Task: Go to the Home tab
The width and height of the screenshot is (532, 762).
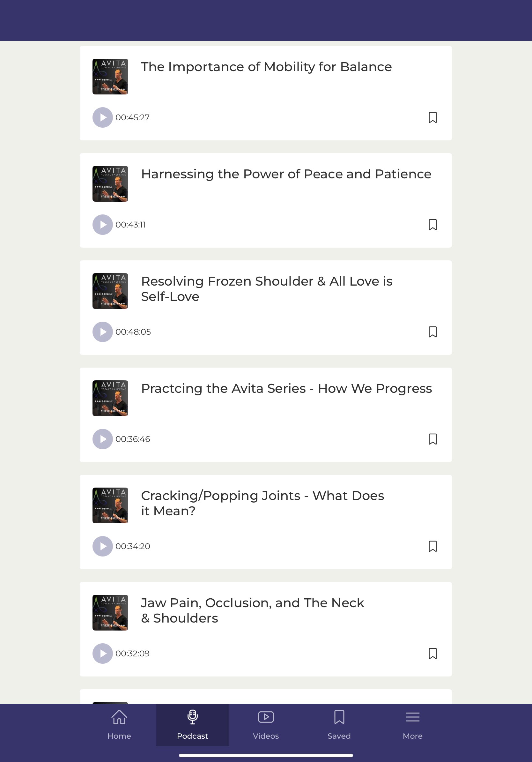Action: (x=119, y=725)
